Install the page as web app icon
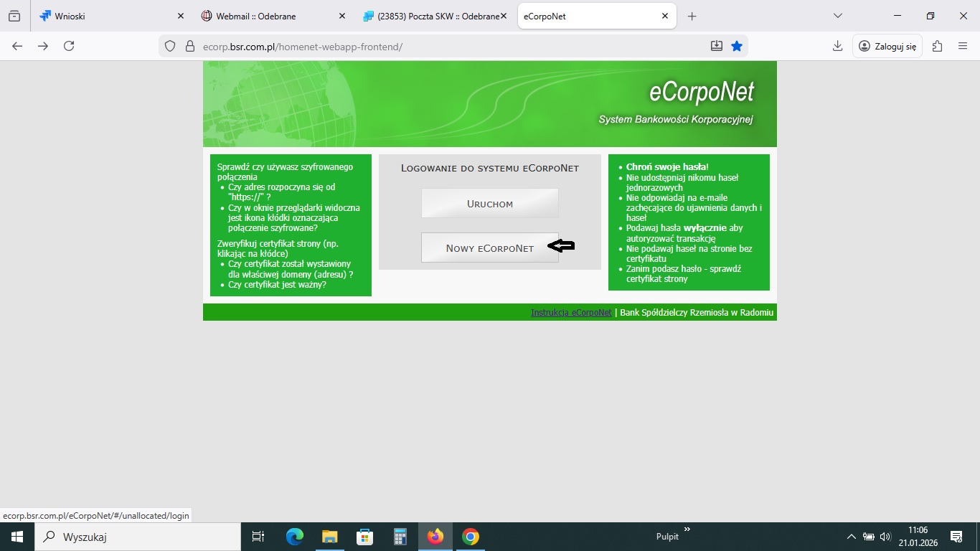 [716, 46]
